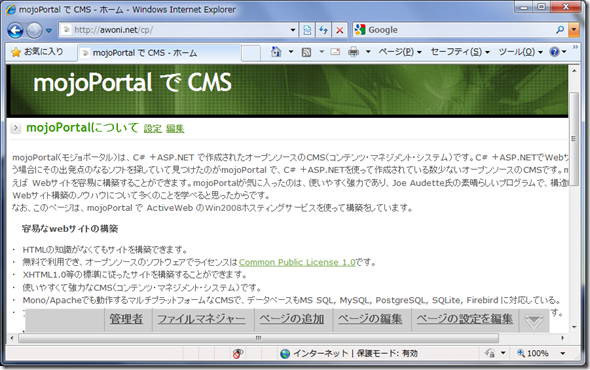Click the Read Mail icon
This screenshot has width=590, height=370.
point(335,52)
